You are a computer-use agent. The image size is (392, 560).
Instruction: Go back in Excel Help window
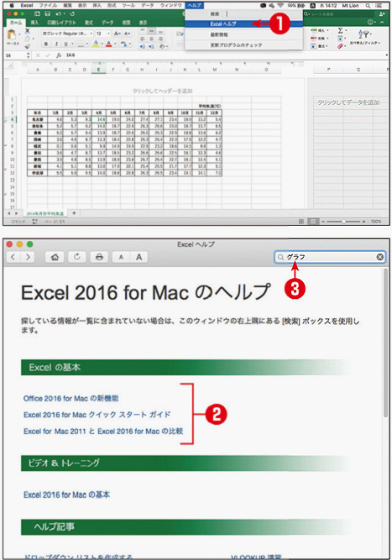click(13, 257)
